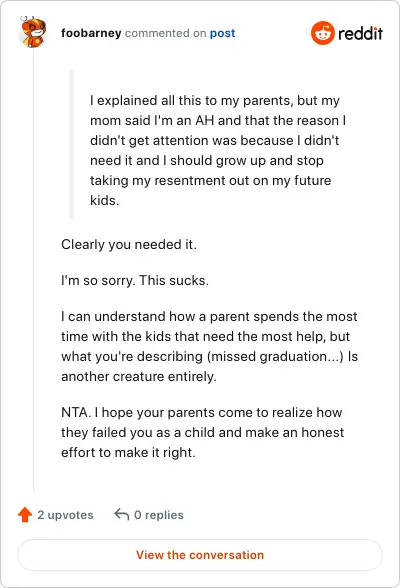Image resolution: width=400 pixels, height=588 pixels.
Task: Click the orange Reddit Snoo logo
Action: click(x=322, y=33)
